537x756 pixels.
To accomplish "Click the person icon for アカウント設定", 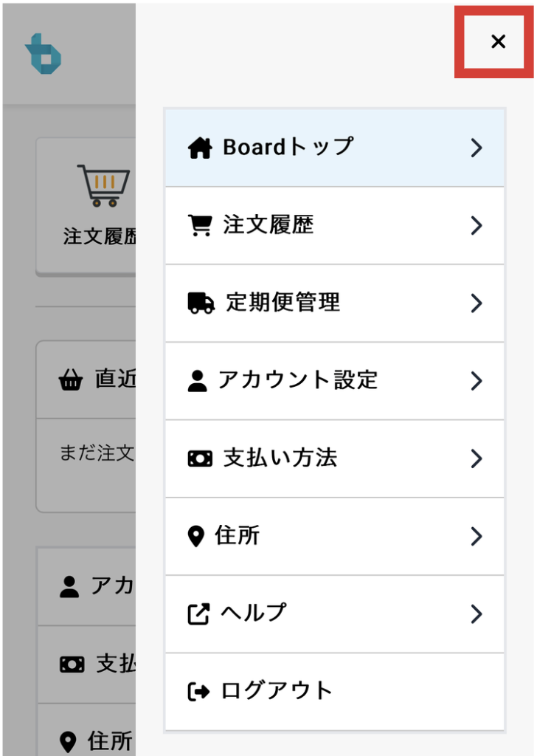I will pyautogui.click(x=197, y=381).
